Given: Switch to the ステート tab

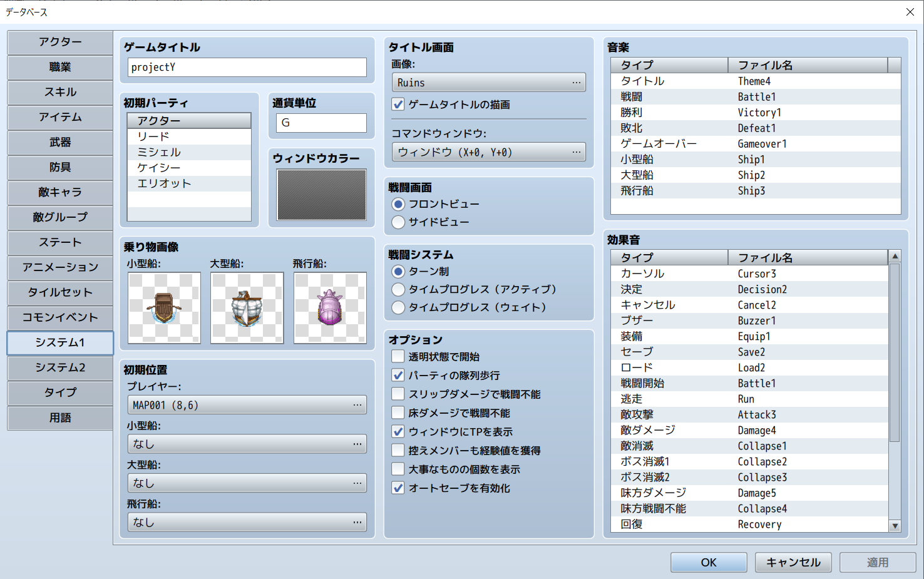Looking at the screenshot, I should (60, 242).
